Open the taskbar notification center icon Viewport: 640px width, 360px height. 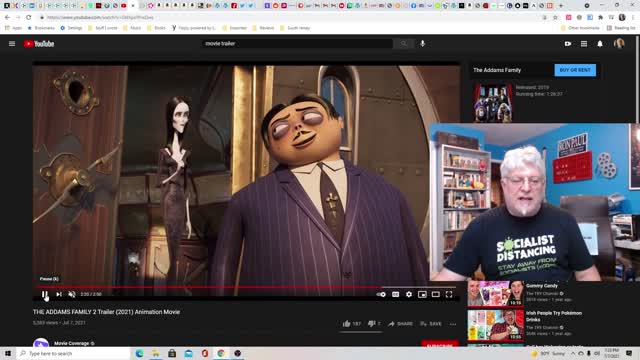click(x=629, y=353)
